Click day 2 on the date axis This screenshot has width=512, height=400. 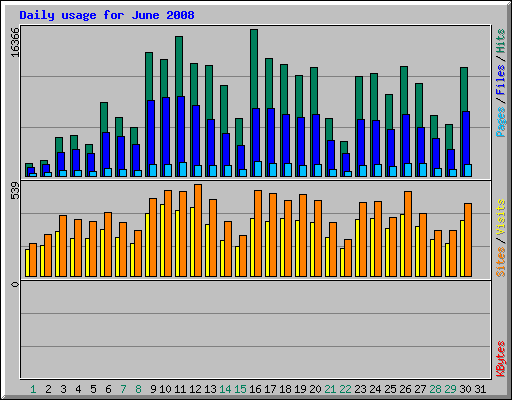click(48, 389)
